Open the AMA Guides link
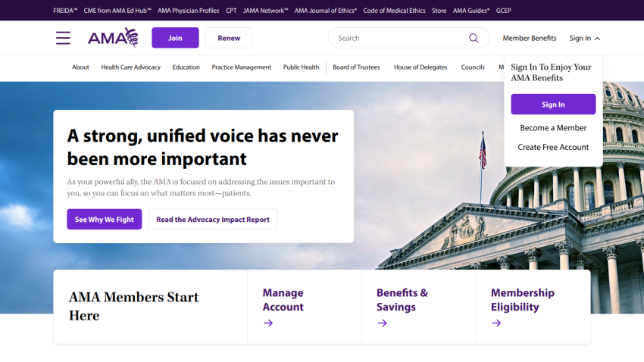The image size is (644, 362). tap(471, 11)
